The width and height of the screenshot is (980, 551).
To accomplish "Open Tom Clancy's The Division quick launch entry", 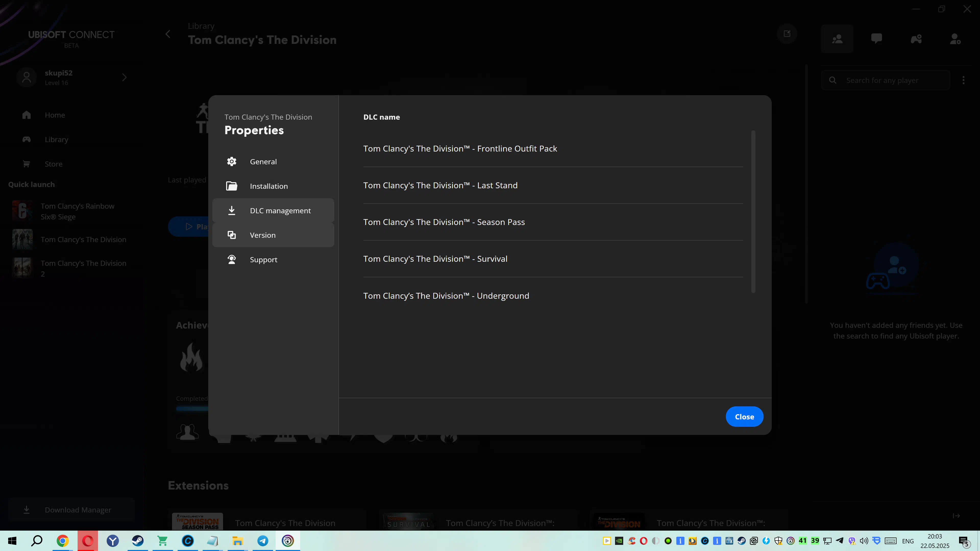I will coord(71,240).
